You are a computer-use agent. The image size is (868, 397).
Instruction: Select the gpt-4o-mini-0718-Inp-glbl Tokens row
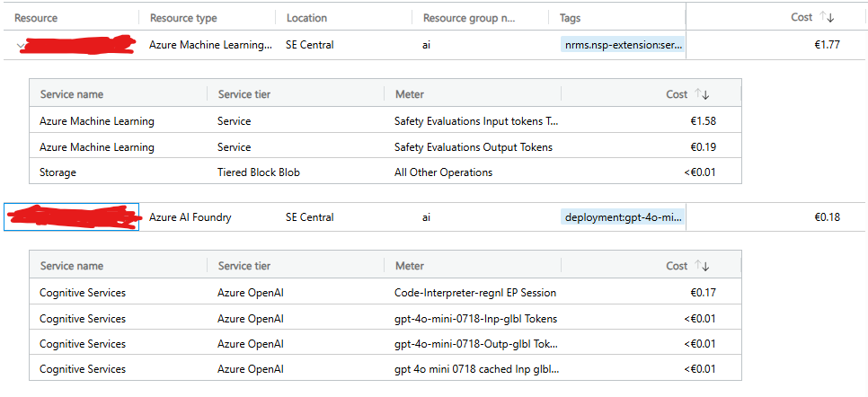(x=475, y=318)
